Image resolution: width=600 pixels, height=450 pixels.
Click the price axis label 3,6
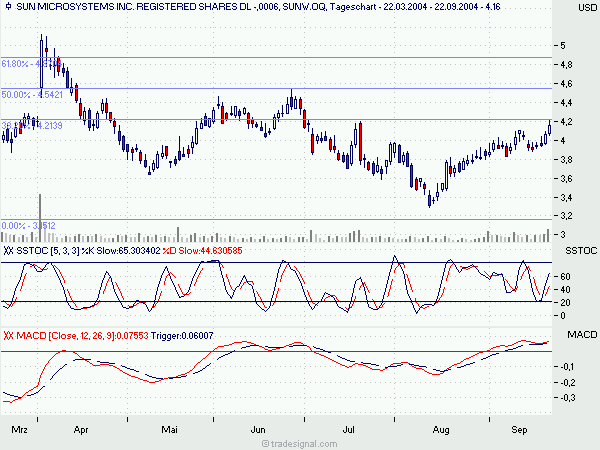click(x=566, y=179)
